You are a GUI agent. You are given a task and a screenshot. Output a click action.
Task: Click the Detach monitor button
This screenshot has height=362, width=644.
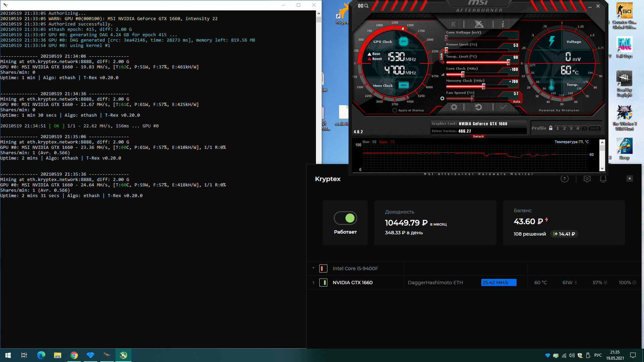click(x=478, y=136)
